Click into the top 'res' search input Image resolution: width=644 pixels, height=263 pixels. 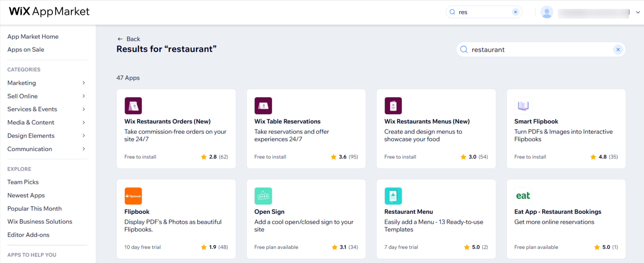[x=484, y=12]
